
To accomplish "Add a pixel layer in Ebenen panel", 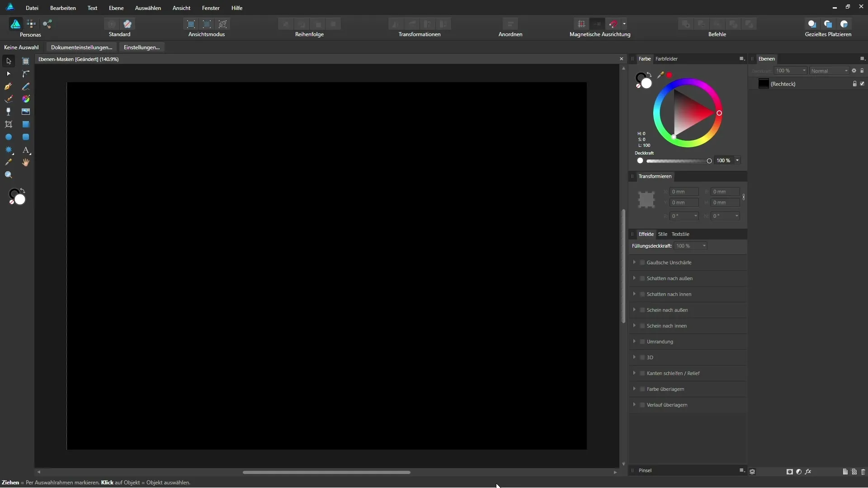I will click(854, 472).
